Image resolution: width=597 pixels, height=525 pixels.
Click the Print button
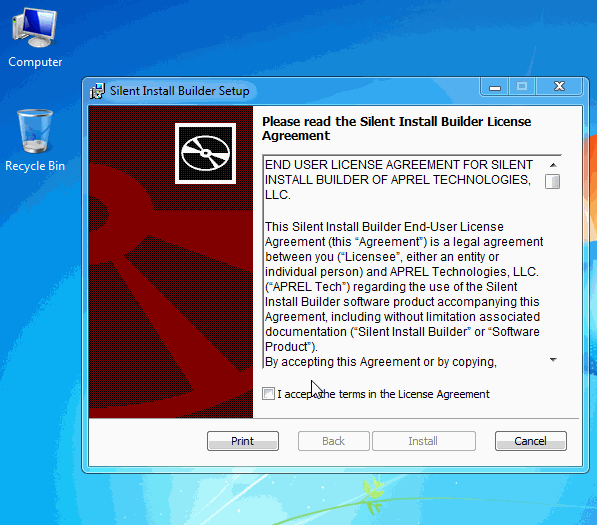coord(243,441)
